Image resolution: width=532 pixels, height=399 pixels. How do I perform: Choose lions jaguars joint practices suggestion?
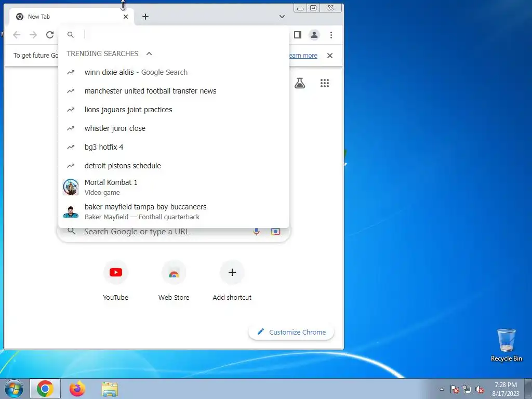[x=174, y=110]
